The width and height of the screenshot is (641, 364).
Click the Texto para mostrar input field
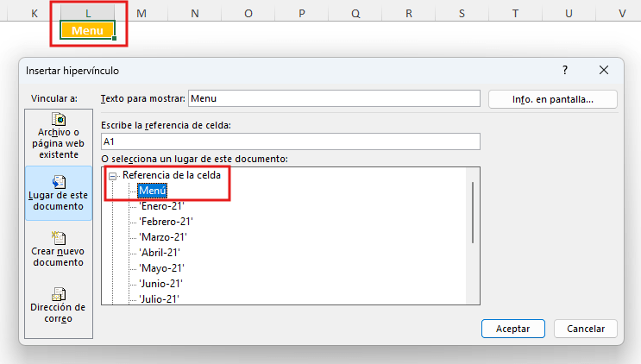click(334, 98)
